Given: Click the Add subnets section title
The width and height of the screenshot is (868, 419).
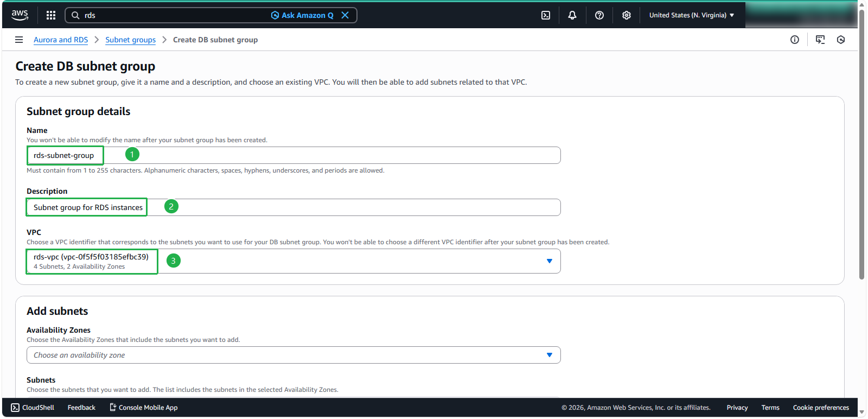Looking at the screenshot, I should tap(57, 311).
